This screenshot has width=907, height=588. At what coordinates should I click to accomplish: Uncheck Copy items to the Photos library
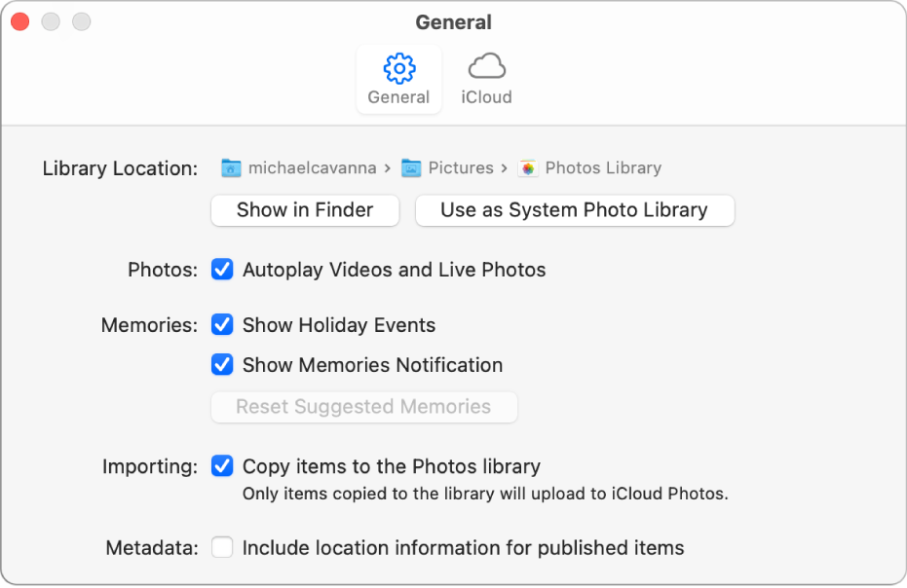pyautogui.click(x=222, y=466)
